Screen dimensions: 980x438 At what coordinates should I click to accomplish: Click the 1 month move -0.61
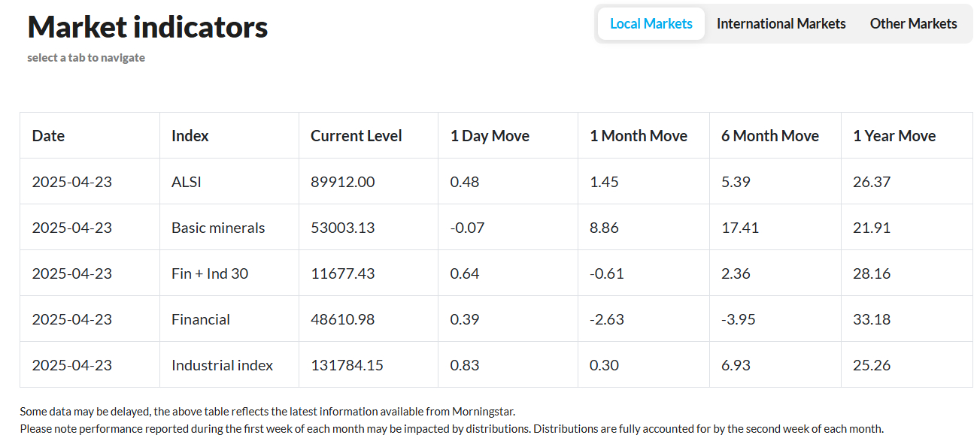pos(607,273)
